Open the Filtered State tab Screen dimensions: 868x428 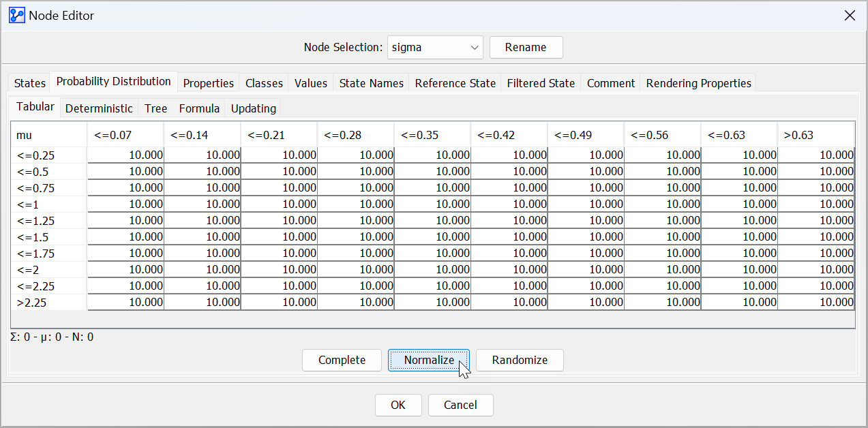[x=541, y=83]
